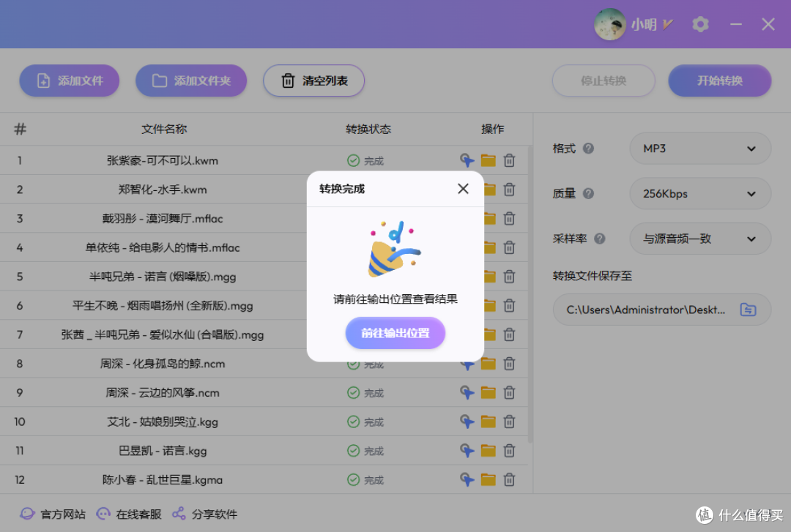
Task: Delete 爱似水仙 (合唱版).mgg row
Action: pos(509,334)
